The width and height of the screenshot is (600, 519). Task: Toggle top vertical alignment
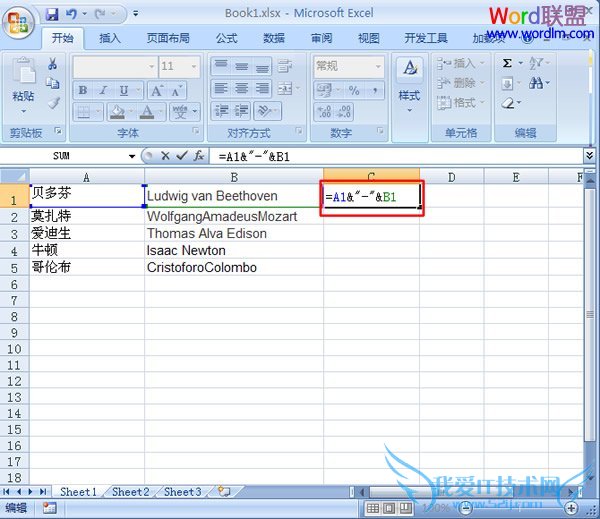click(221, 66)
